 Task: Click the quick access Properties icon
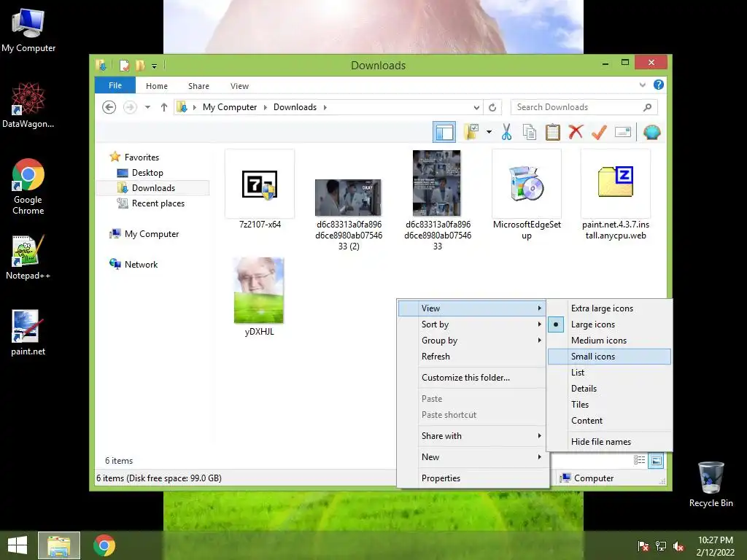pos(124,65)
